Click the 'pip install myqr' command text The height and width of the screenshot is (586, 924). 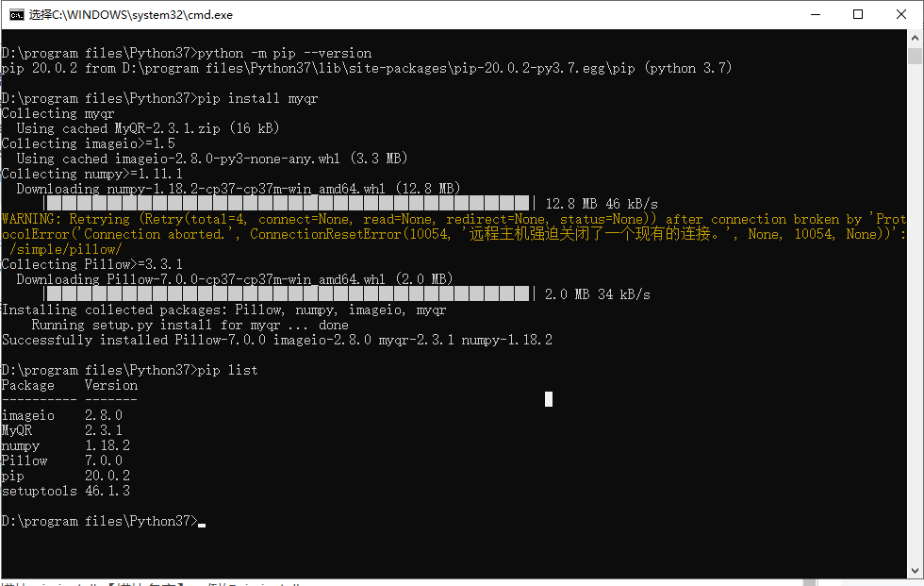257,98
